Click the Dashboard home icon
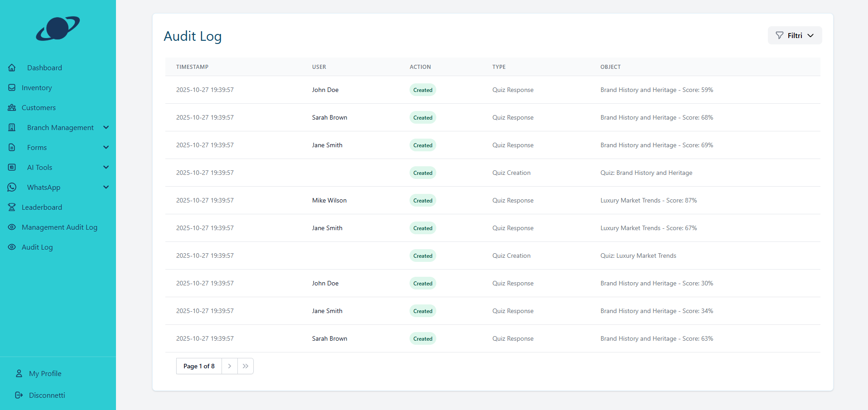This screenshot has width=868, height=410. click(x=12, y=68)
